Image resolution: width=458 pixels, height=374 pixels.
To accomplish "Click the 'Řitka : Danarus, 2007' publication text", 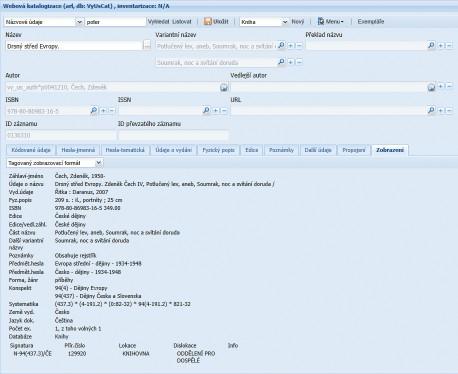I will 81,192.
